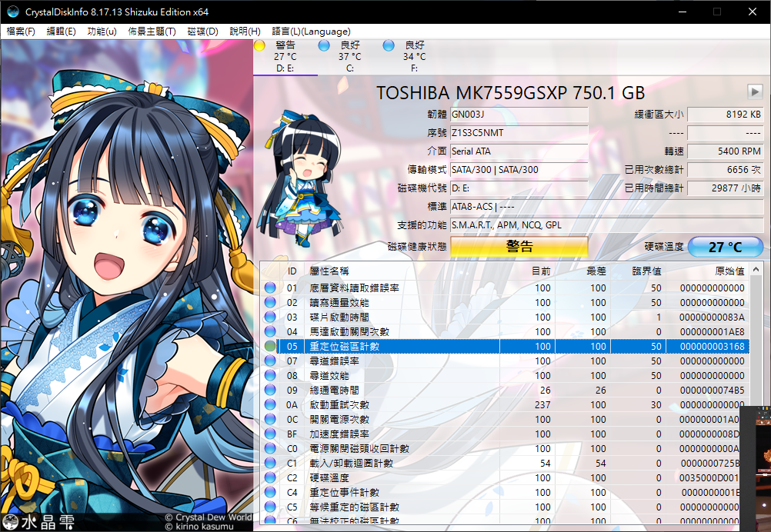Click the status orb of attribute 0C
Image resolution: width=771 pixels, height=532 pixels.
(x=270, y=419)
